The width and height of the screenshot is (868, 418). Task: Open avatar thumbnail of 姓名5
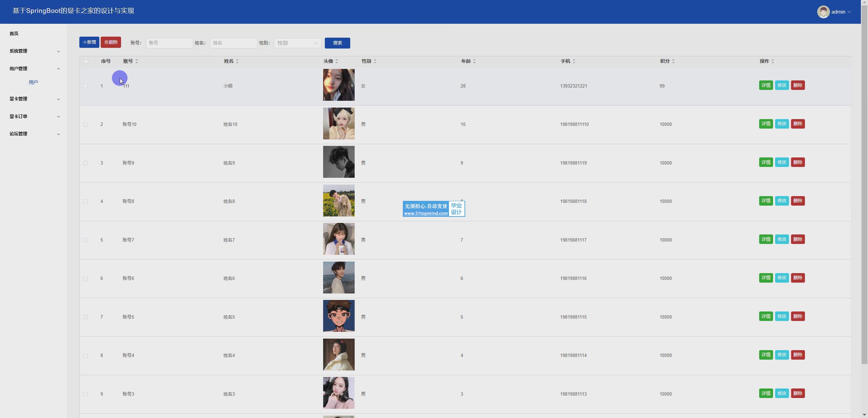pos(339,316)
